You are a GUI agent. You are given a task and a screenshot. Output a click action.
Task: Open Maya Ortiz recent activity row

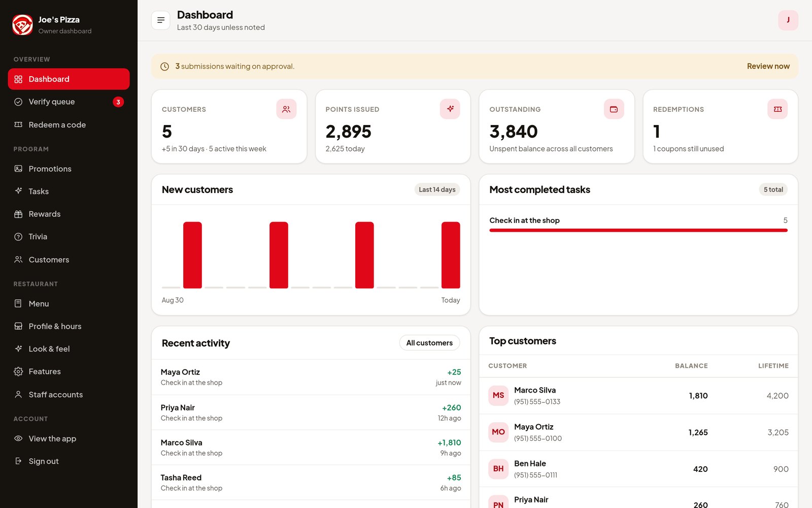pos(311,377)
